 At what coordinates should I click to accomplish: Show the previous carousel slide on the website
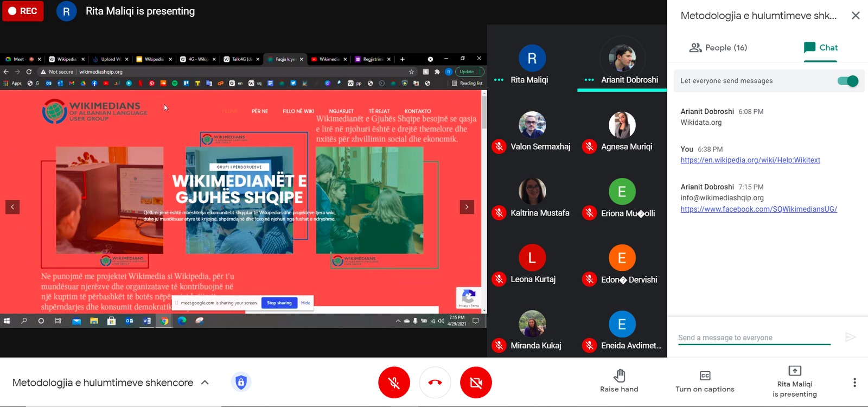pyautogui.click(x=12, y=207)
